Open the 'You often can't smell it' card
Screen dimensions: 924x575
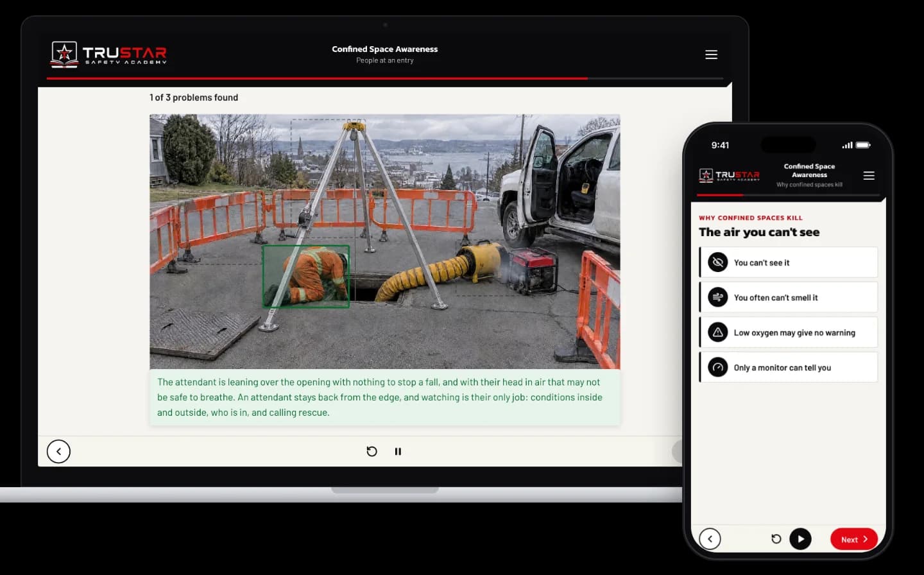(789, 297)
